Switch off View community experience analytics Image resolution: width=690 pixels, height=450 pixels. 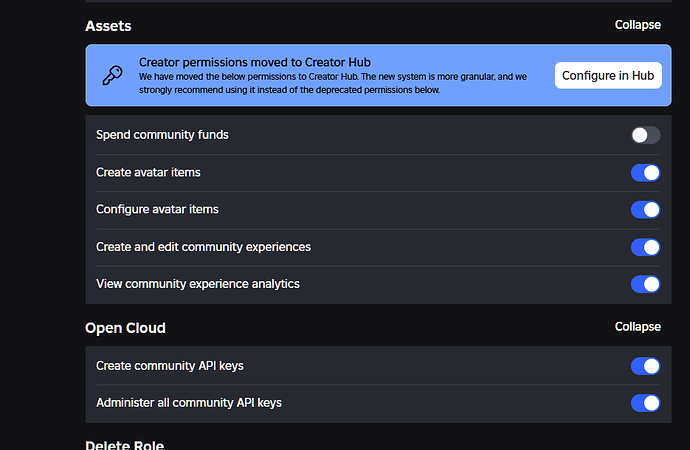(646, 284)
